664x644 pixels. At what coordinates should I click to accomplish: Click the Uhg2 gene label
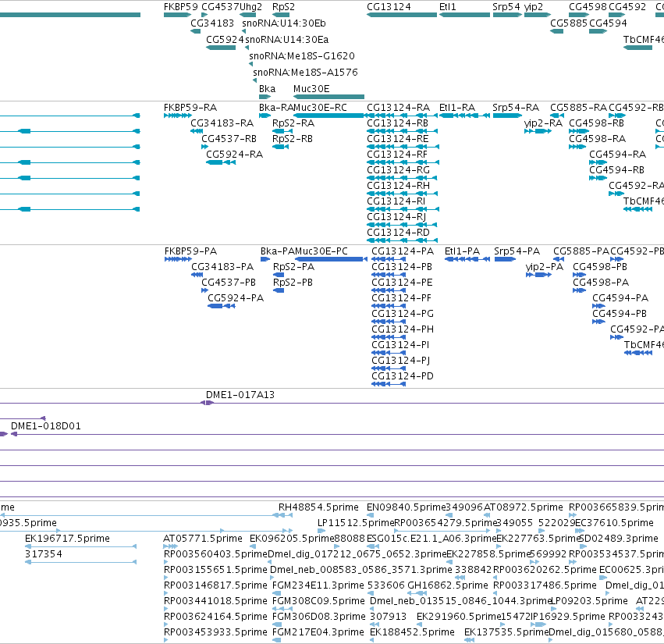pyautogui.click(x=250, y=7)
